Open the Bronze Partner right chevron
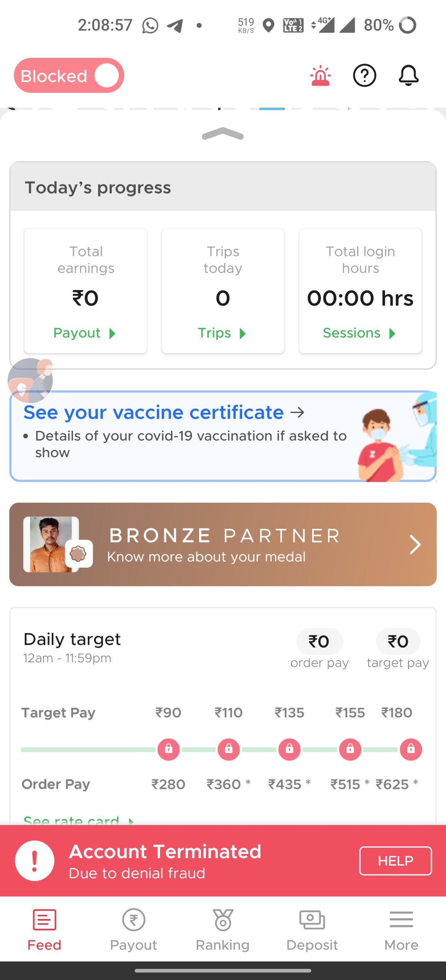The image size is (446, 980). [415, 544]
